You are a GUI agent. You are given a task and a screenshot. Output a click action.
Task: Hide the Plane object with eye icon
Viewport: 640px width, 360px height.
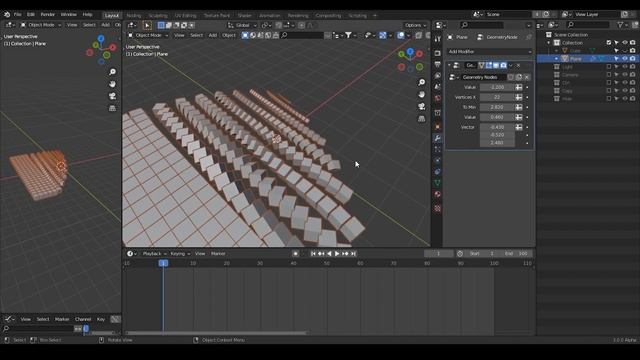coord(624,59)
